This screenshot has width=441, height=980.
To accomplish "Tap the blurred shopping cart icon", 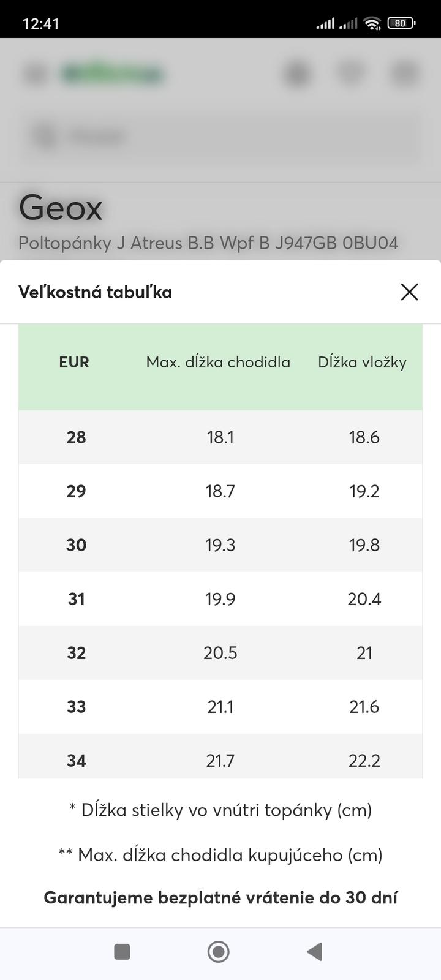I will click(404, 73).
